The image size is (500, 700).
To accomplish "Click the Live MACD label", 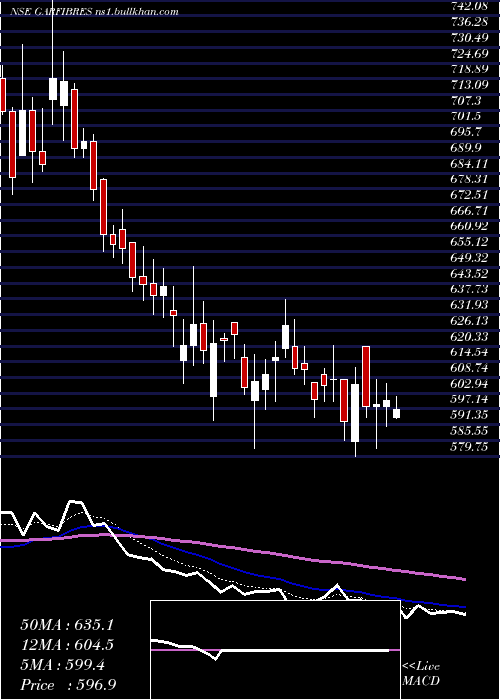I will (x=421, y=674).
